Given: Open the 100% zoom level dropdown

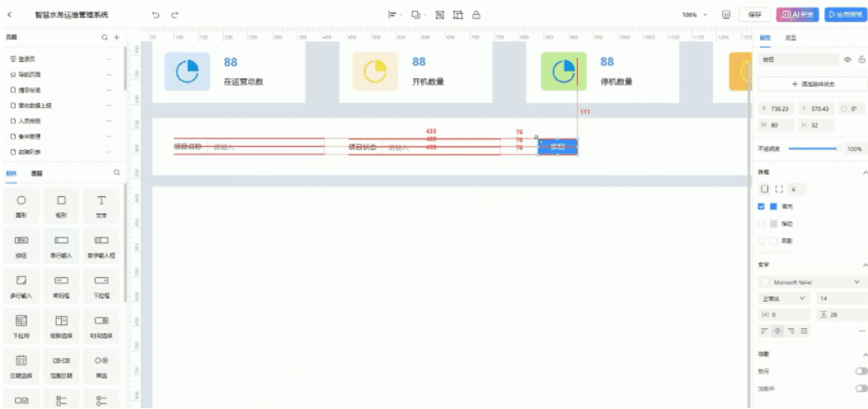Looking at the screenshot, I should (x=695, y=15).
